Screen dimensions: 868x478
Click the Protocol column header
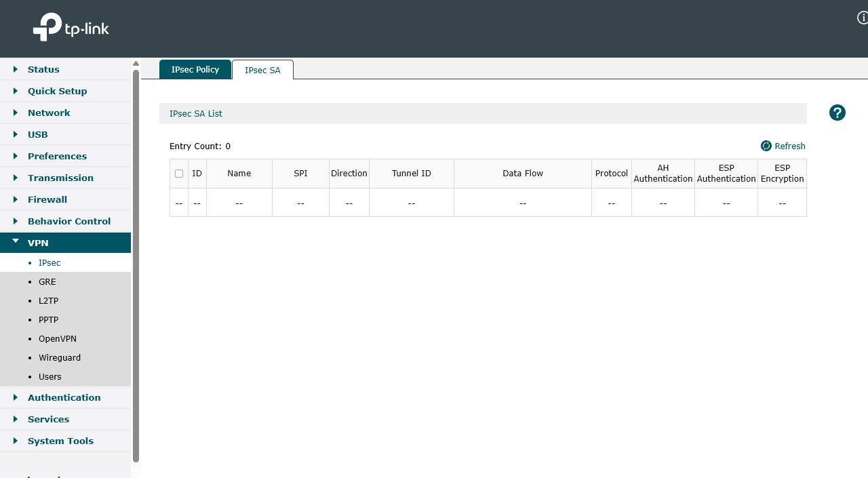[612, 174]
